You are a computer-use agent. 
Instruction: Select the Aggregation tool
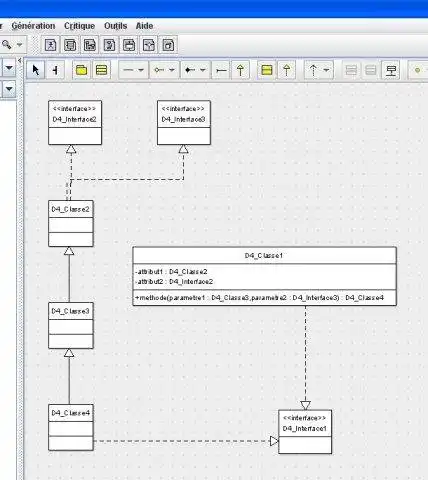[x=159, y=70]
